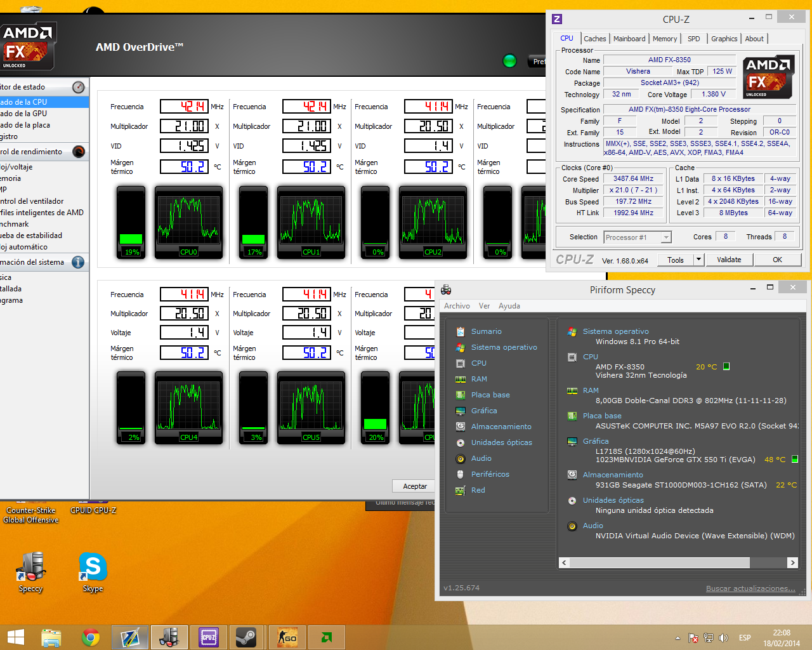812x650 pixels.
Task: Click left scroll arrow in Speccy summary
Action: [x=564, y=562]
